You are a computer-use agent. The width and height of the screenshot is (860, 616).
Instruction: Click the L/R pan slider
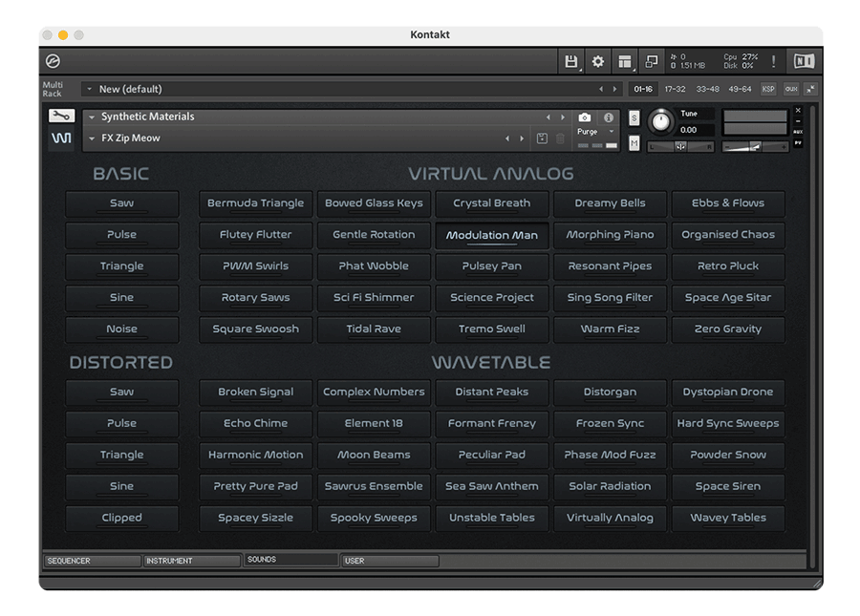680,147
